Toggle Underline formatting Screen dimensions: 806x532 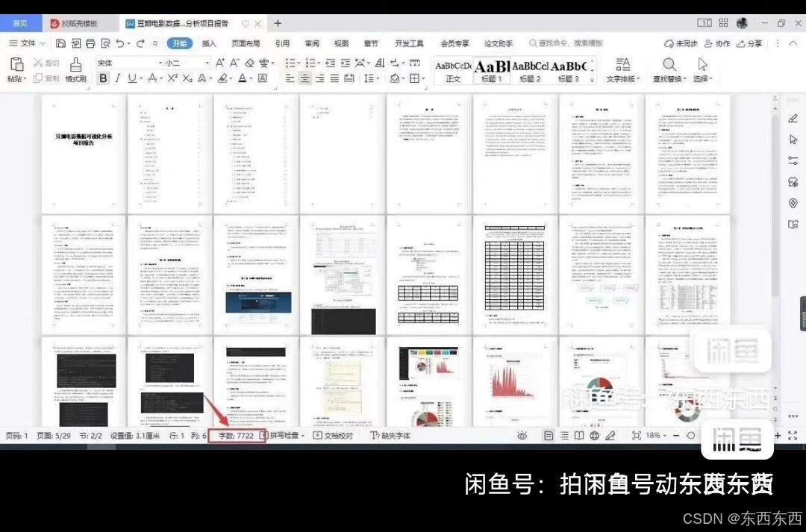132,78
